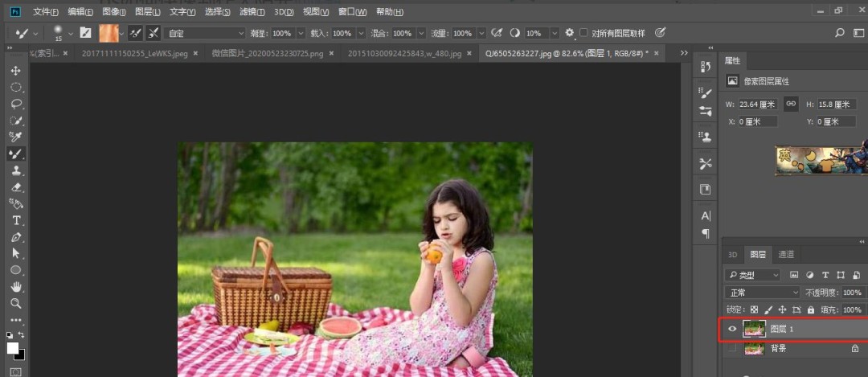Switch to the Hand tool
Image resolution: width=868 pixels, height=377 pixels.
click(x=15, y=286)
